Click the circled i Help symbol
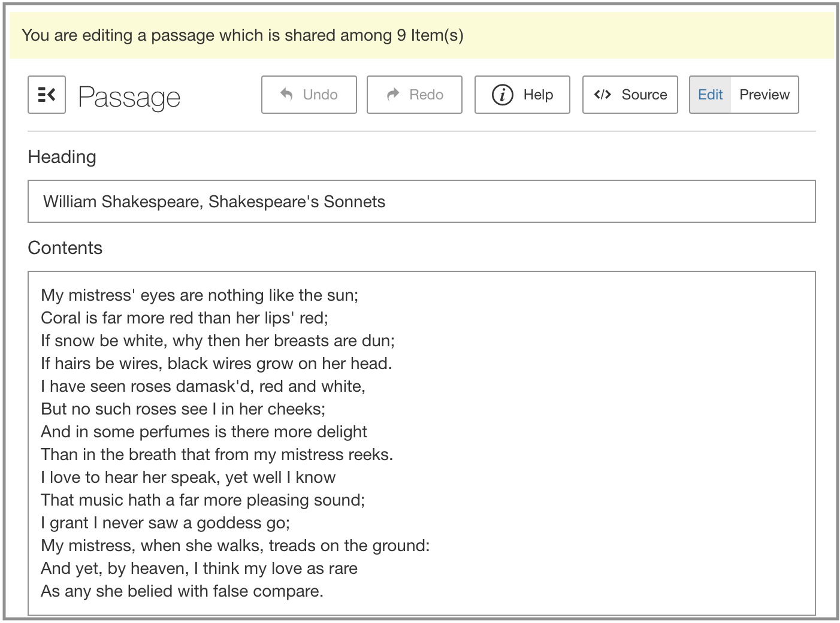Screen dimensions: 840x623 click(x=502, y=95)
